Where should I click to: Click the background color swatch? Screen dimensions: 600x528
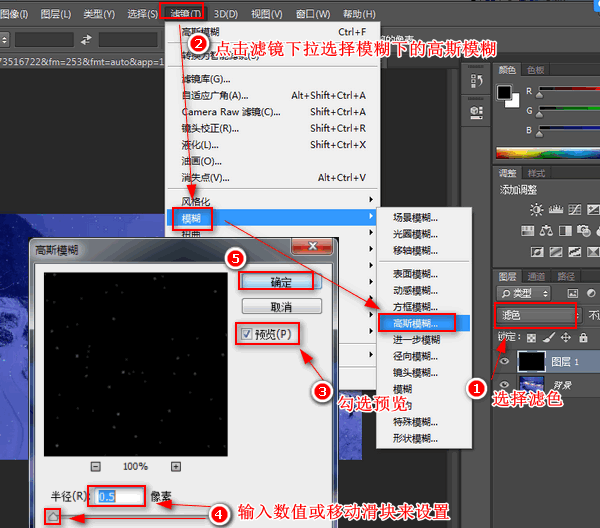514,101
